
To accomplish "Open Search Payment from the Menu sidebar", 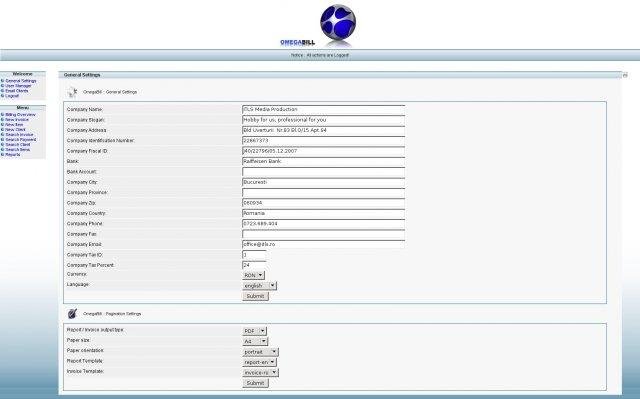I will [21, 140].
